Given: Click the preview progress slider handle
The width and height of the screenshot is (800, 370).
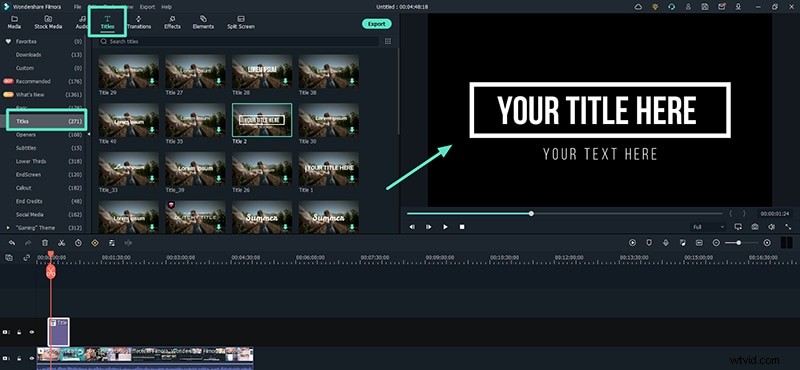Looking at the screenshot, I should click(531, 213).
